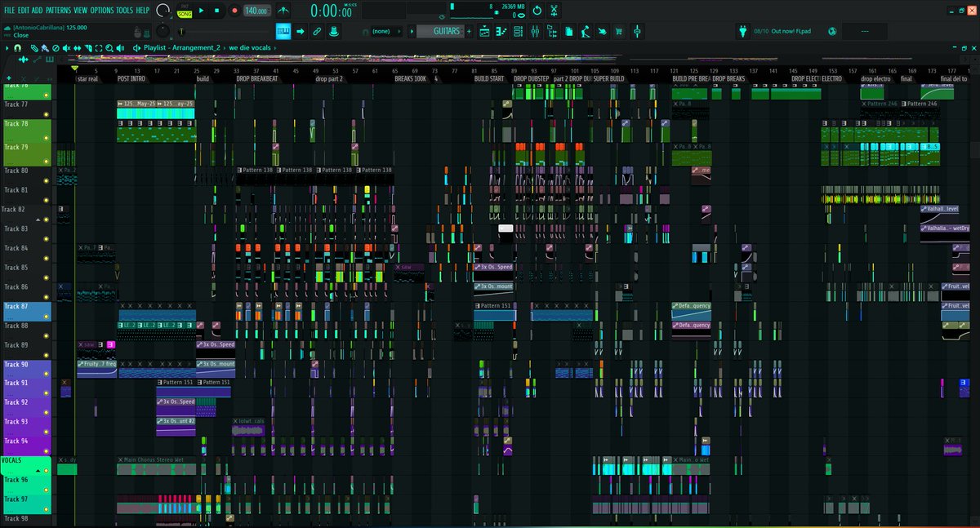Screen dimensions: 980x528
Task: Open the Mixer icon in toolbar
Action: 535,31
